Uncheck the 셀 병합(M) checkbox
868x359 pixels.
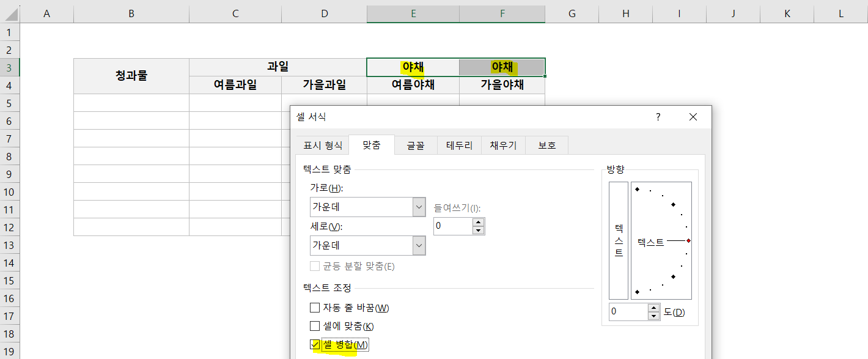click(315, 344)
